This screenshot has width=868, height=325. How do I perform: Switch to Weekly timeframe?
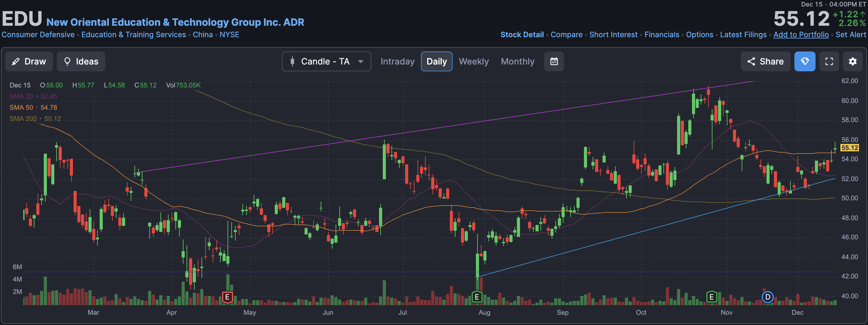point(473,61)
